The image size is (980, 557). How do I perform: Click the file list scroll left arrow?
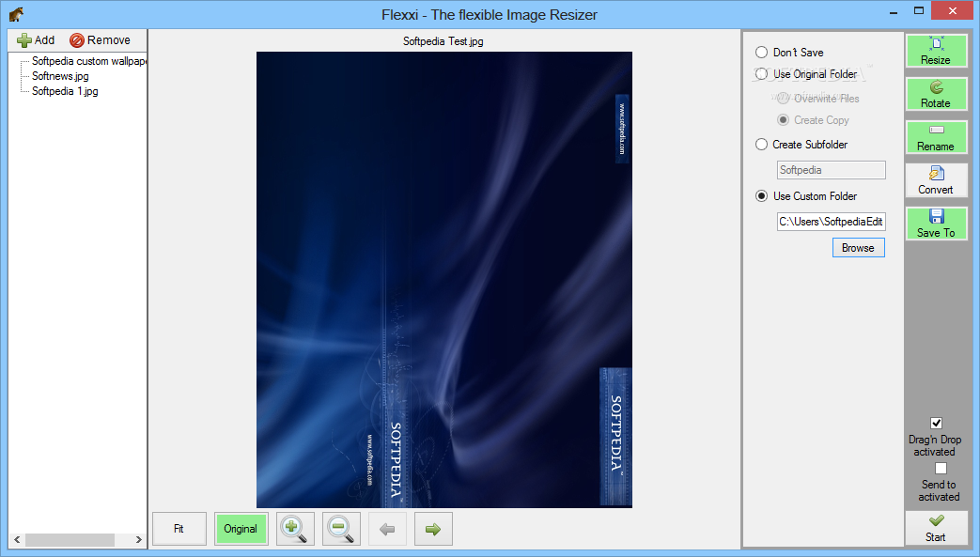point(17,539)
